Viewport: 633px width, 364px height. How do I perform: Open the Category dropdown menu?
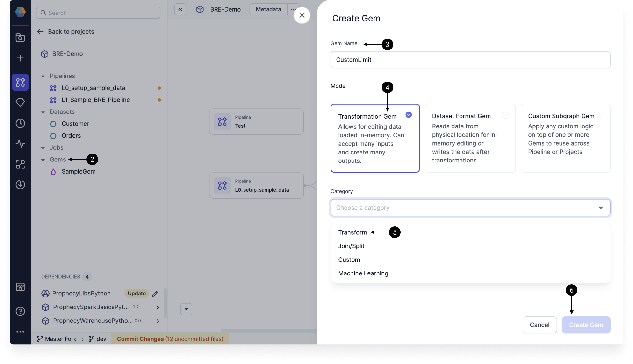tap(470, 207)
